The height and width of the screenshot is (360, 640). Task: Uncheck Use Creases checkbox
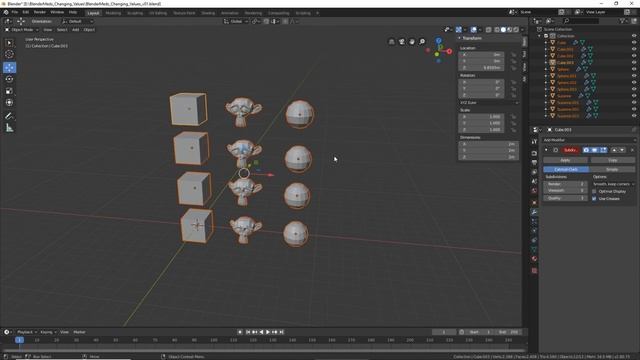[594, 199]
